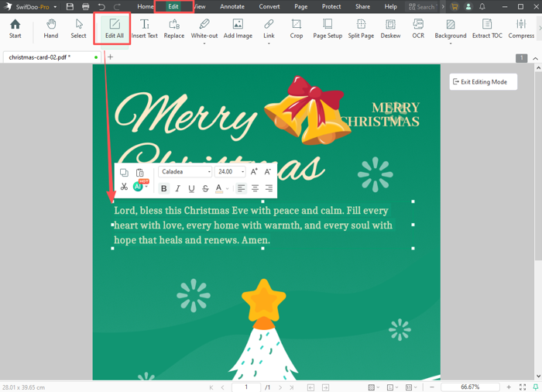The image size is (542, 392).
Task: Open the Page tab
Action: point(301,6)
